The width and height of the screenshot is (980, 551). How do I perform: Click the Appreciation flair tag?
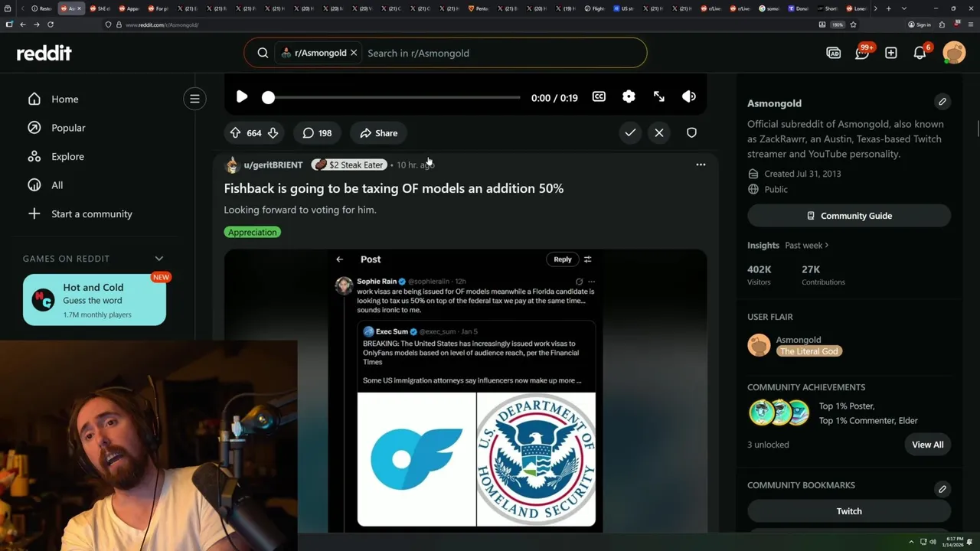click(253, 232)
